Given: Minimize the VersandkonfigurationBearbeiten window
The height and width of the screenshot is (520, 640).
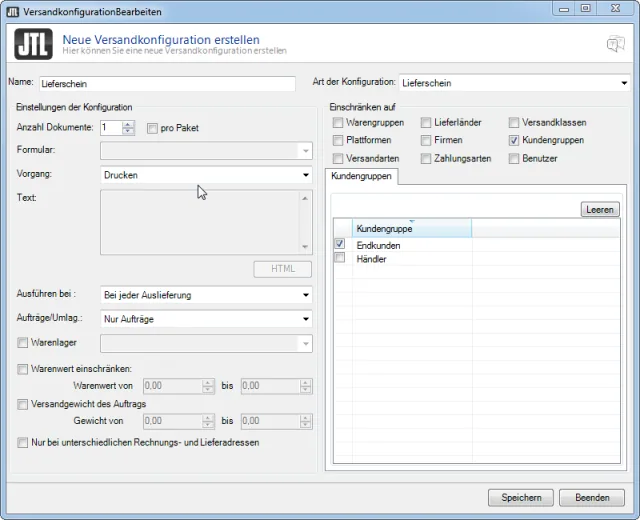Looking at the screenshot, I should [564, 9].
